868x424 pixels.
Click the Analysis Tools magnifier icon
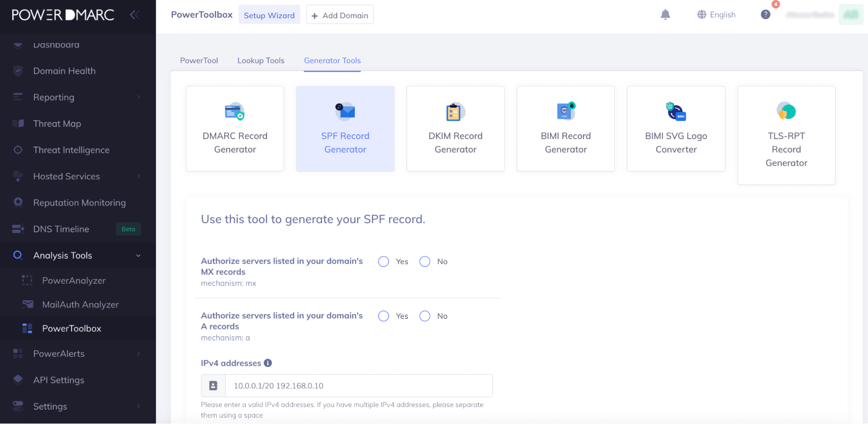pyautogui.click(x=18, y=255)
